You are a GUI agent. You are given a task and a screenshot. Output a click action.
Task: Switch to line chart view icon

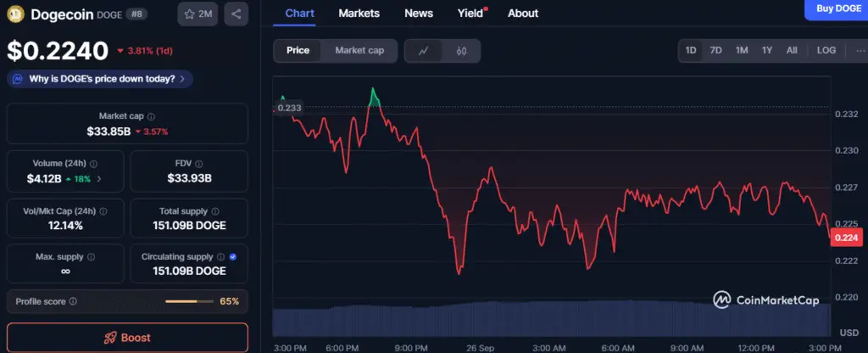[x=424, y=51]
